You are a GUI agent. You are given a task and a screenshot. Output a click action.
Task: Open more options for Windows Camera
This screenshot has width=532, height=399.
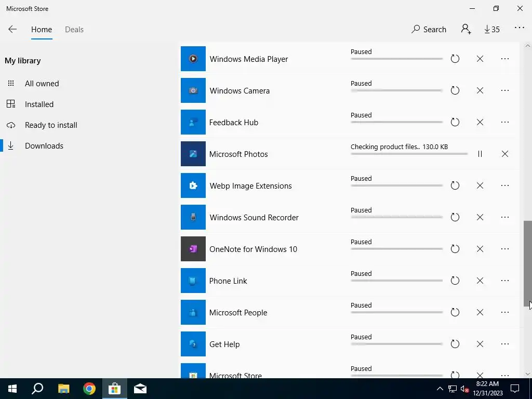[x=505, y=90]
